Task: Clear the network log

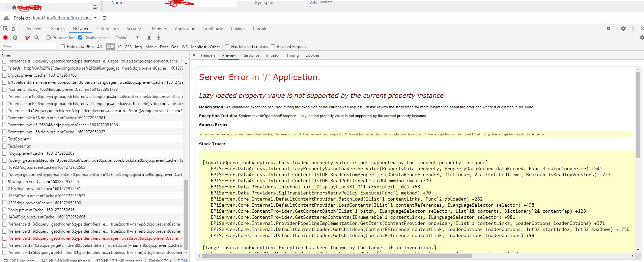Action: click(x=15, y=37)
